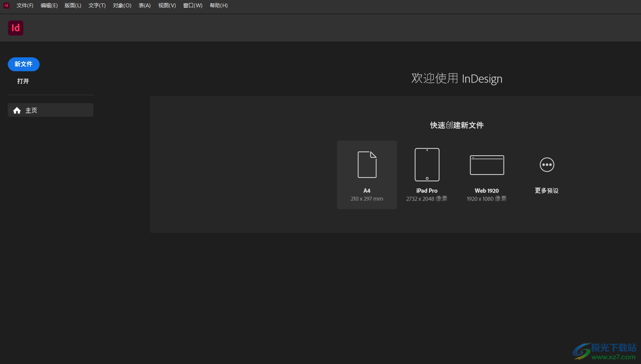Click the small Id app icon in menu bar
The height and width of the screenshot is (364, 641).
[x=6, y=6]
